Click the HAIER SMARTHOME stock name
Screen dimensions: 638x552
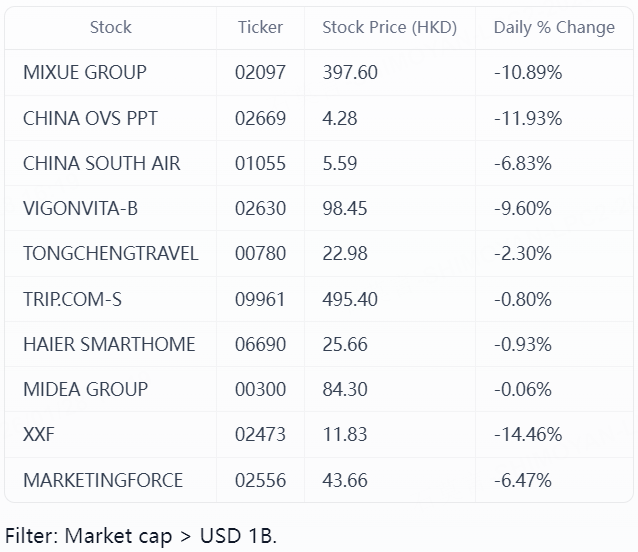[x=109, y=344]
